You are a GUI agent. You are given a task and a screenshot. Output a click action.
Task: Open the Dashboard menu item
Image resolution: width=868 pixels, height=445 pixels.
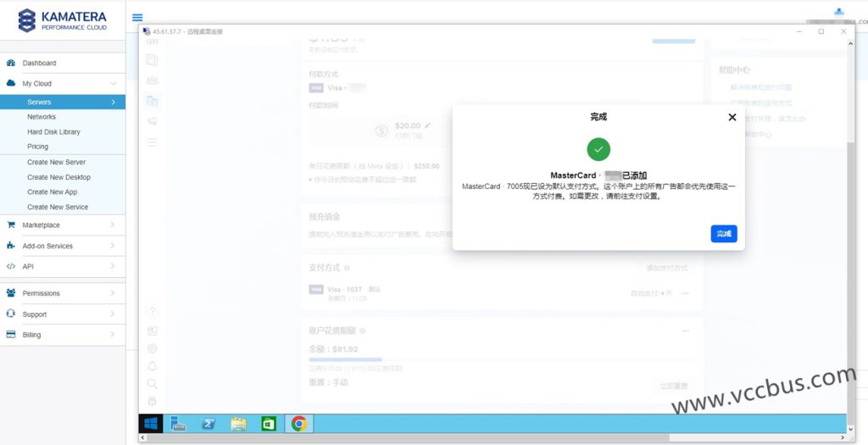pos(39,64)
